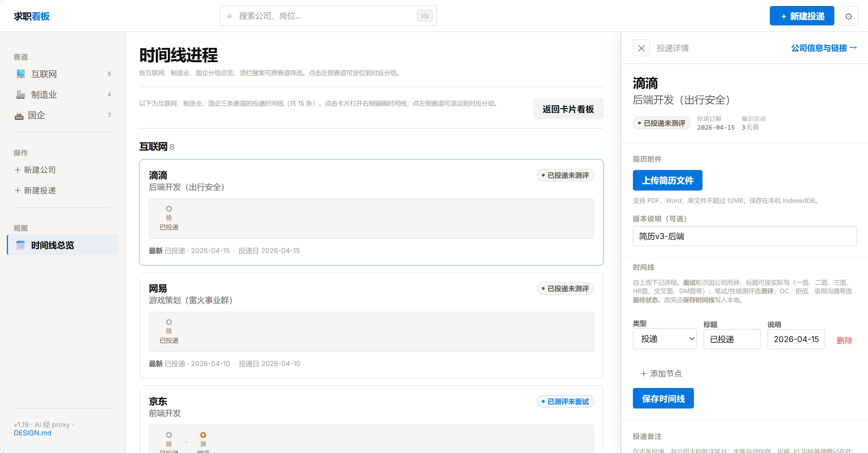Click the 投 node marker on 滴滴 card

(169, 209)
